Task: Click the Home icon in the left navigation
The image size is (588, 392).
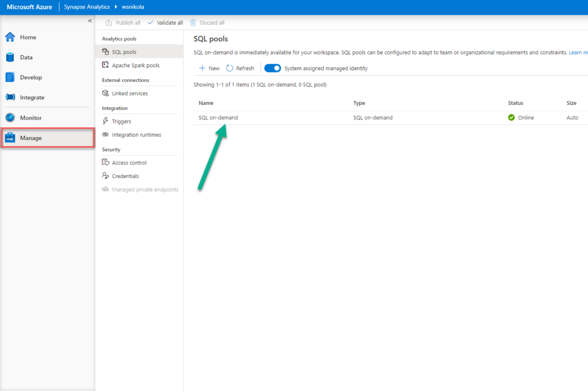Action: pos(10,37)
